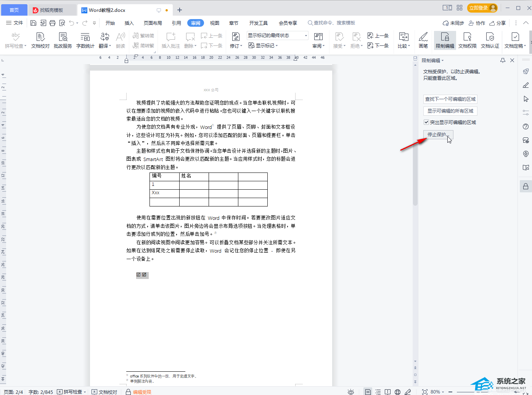Click the 文档校对 ribbon tool
Viewport: 532px width, 395px height.
point(40,40)
